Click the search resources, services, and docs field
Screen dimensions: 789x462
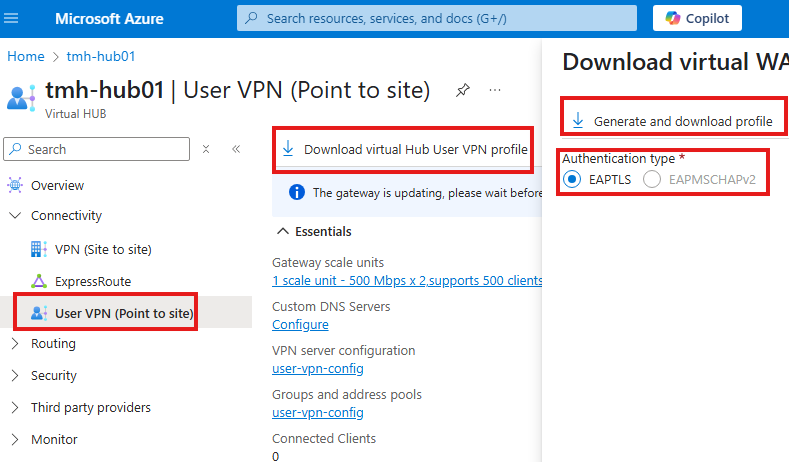(x=437, y=19)
